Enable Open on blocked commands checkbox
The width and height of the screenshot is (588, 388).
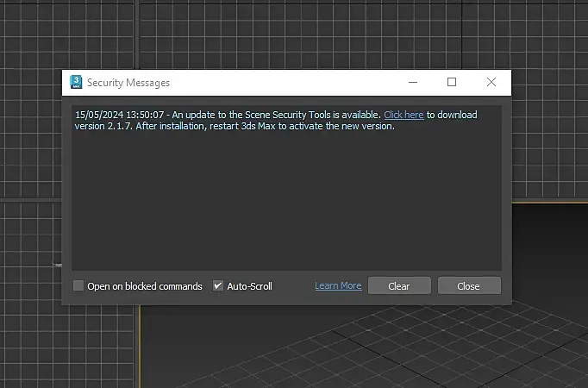[78, 285]
